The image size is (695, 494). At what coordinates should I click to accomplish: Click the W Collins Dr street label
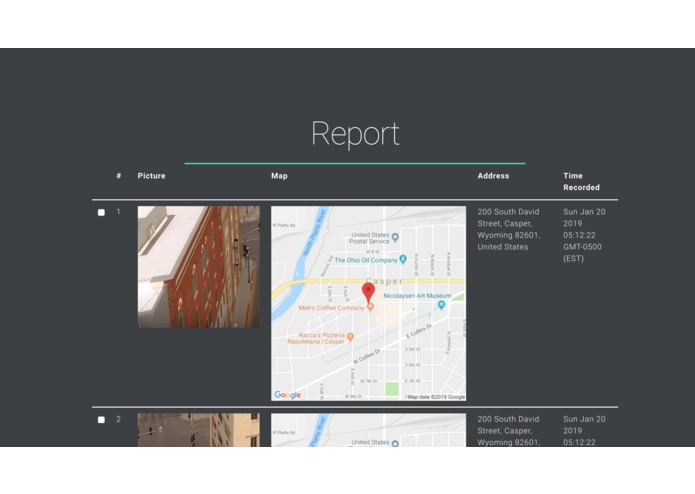[367, 357]
